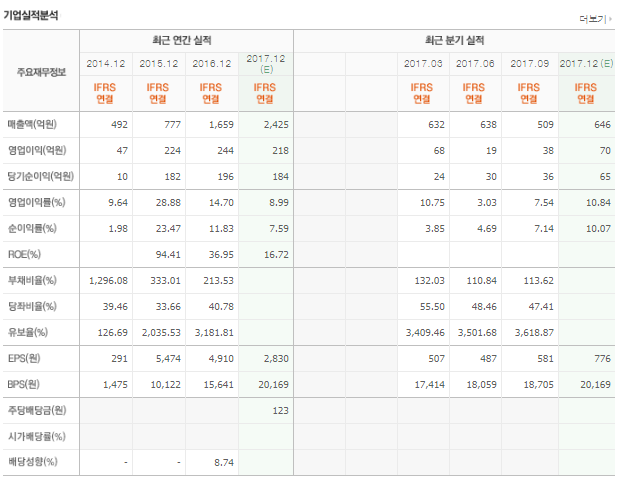Select the 509 sales value for 2017.09
618x480 pixels.
(545, 125)
